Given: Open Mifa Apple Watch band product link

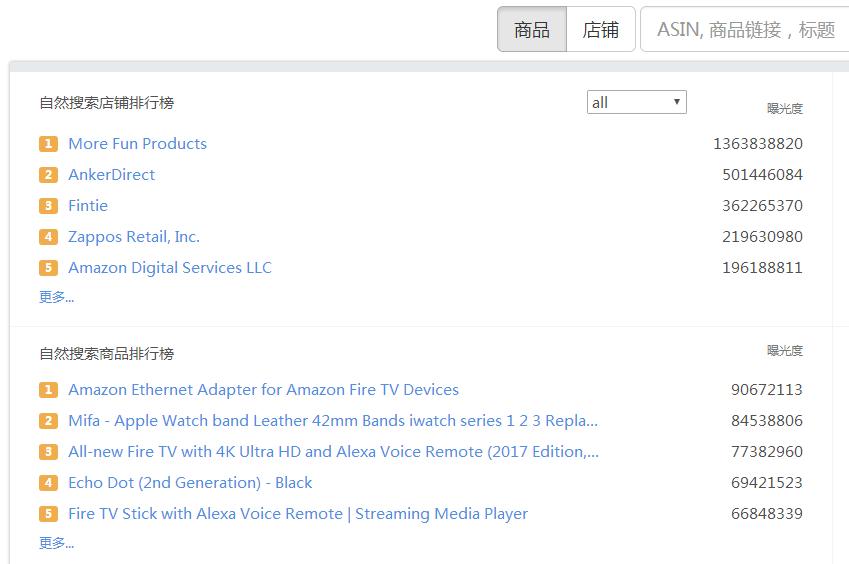Looking at the screenshot, I should (333, 421).
